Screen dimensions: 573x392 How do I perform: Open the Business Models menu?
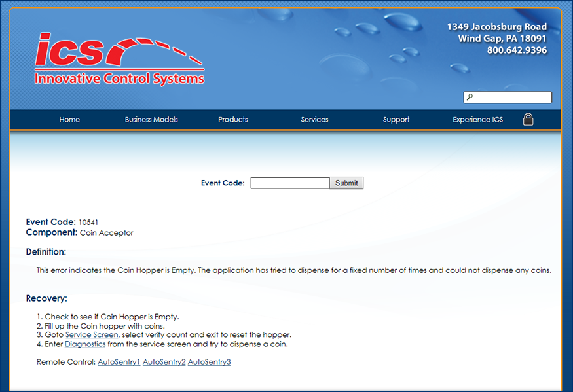pyautogui.click(x=151, y=120)
